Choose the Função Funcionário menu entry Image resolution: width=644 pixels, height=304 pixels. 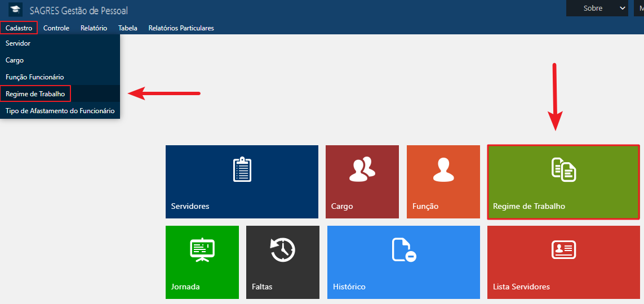[x=34, y=77]
